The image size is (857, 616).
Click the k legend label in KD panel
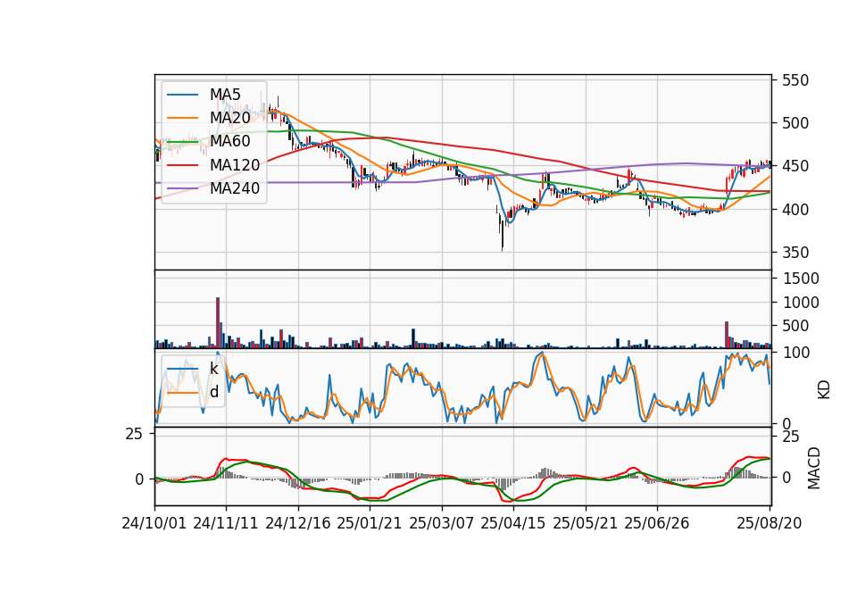[213, 369]
